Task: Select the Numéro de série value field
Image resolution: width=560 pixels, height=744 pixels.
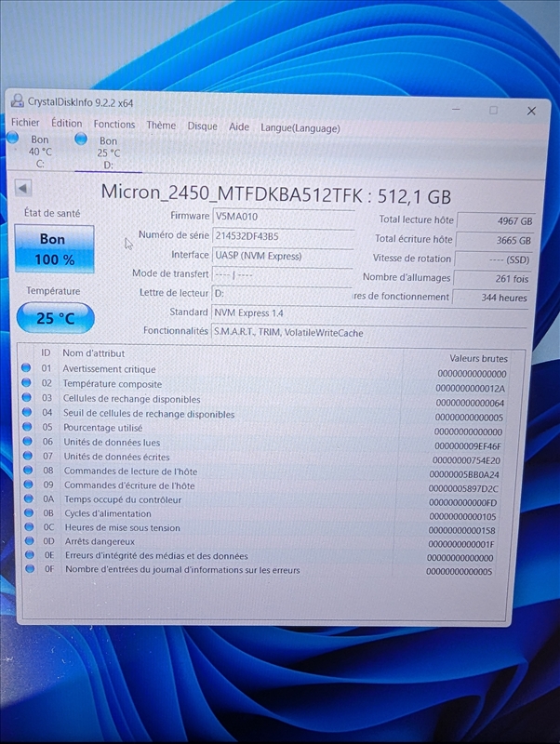Action: coord(283,236)
